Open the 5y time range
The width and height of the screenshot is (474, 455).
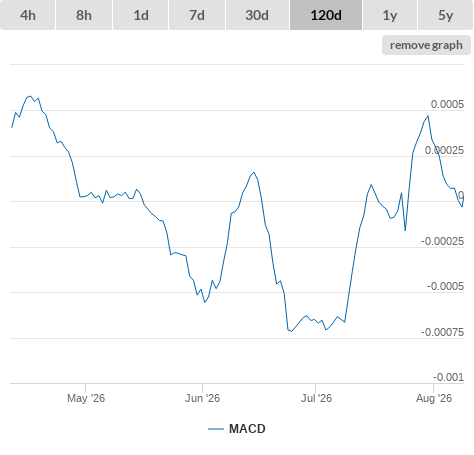click(445, 15)
